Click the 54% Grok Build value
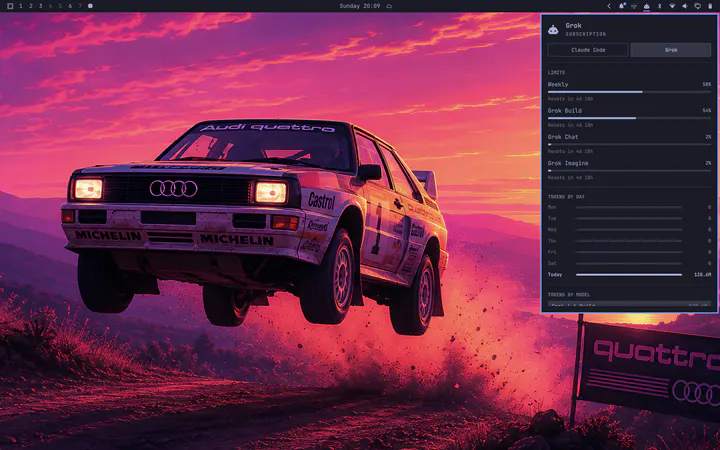This screenshot has height=450, width=720. click(706, 111)
